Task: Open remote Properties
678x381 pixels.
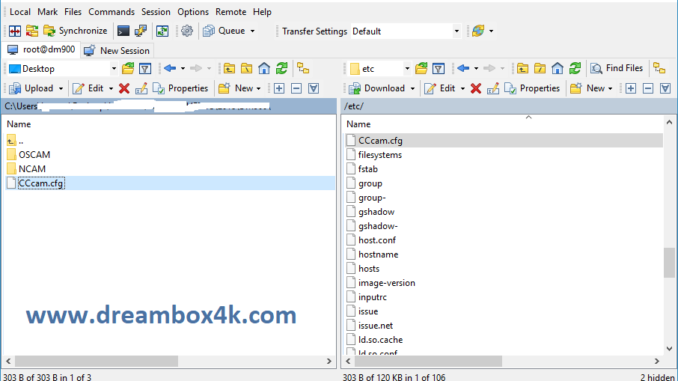Action: click(532, 88)
